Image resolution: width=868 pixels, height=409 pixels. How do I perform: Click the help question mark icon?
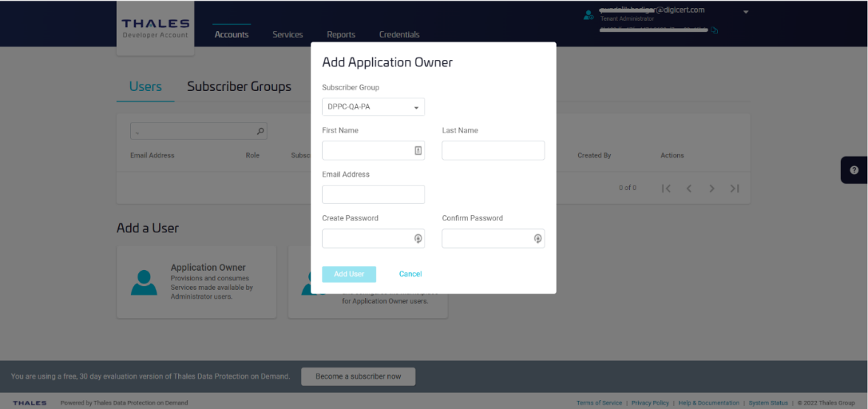tap(854, 170)
